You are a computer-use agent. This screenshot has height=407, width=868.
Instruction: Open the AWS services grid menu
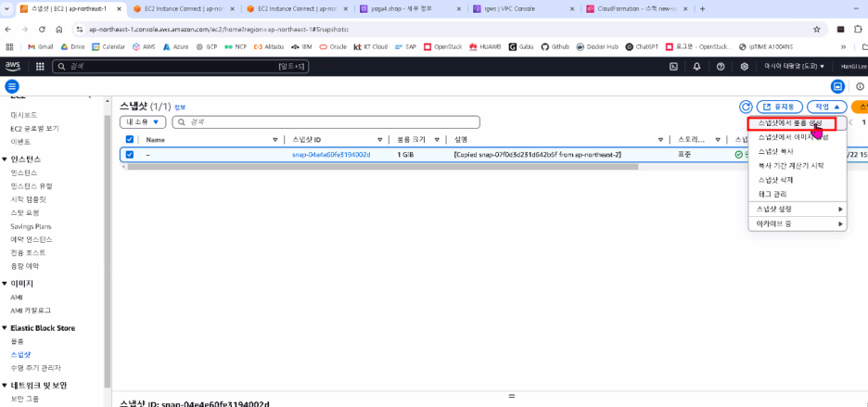click(x=40, y=67)
